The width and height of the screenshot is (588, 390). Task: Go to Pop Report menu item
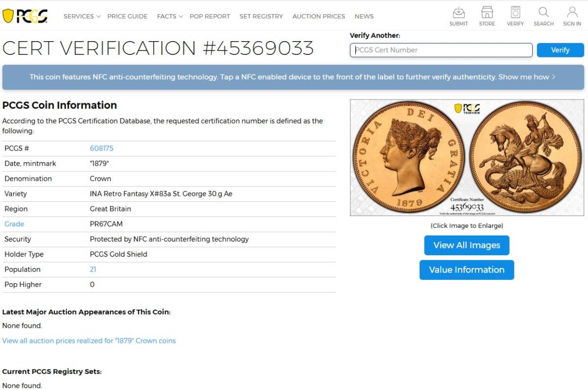coord(210,16)
